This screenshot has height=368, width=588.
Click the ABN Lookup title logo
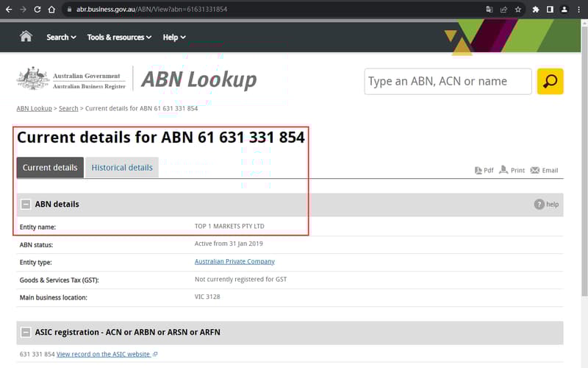[198, 80]
